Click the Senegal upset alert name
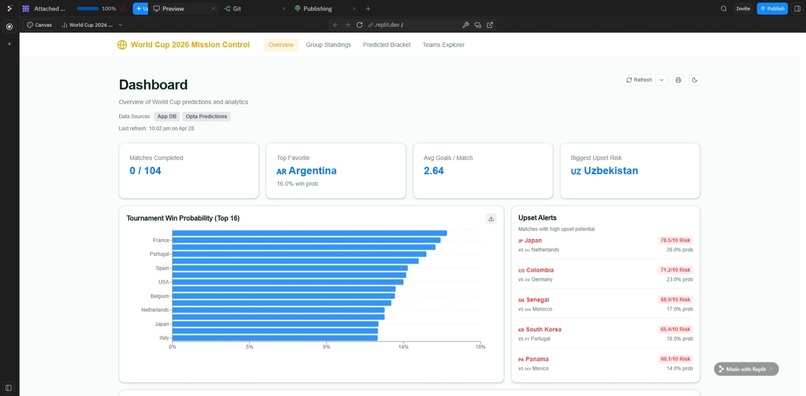The image size is (806, 396). pyautogui.click(x=538, y=300)
